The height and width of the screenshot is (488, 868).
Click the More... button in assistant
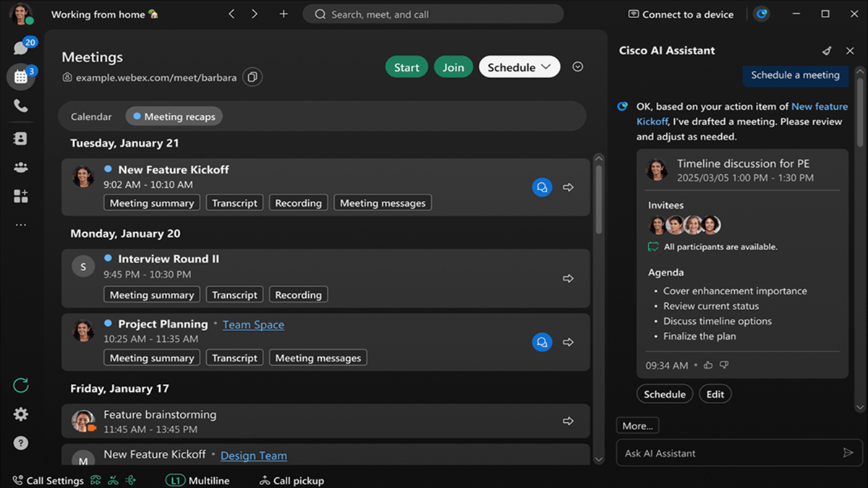point(637,426)
